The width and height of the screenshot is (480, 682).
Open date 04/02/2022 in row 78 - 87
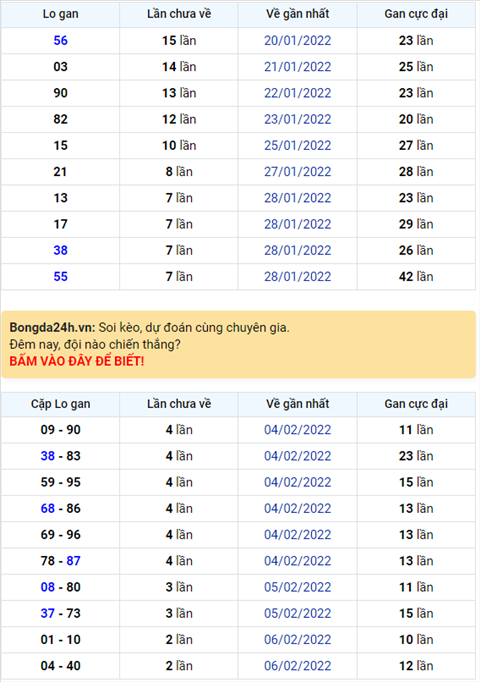(297, 561)
